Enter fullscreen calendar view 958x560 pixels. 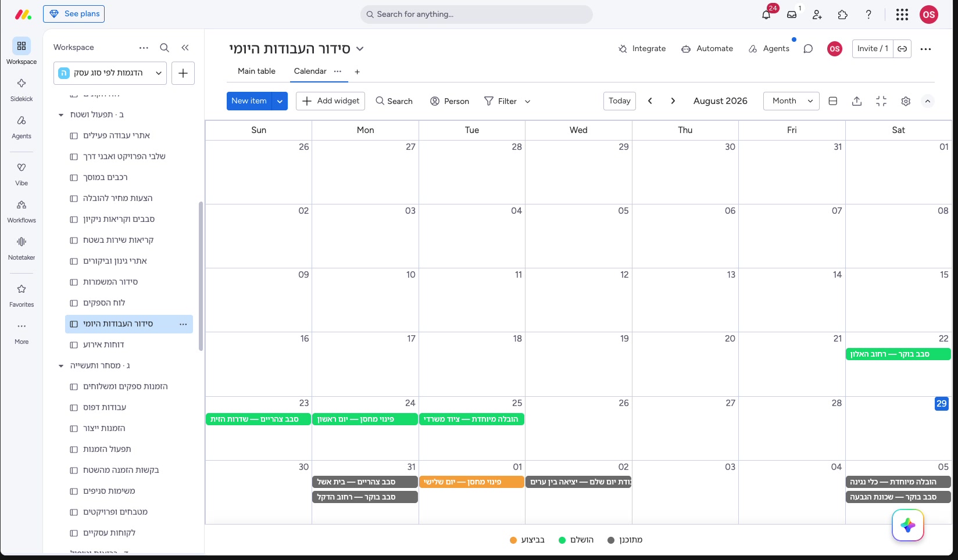(x=881, y=101)
